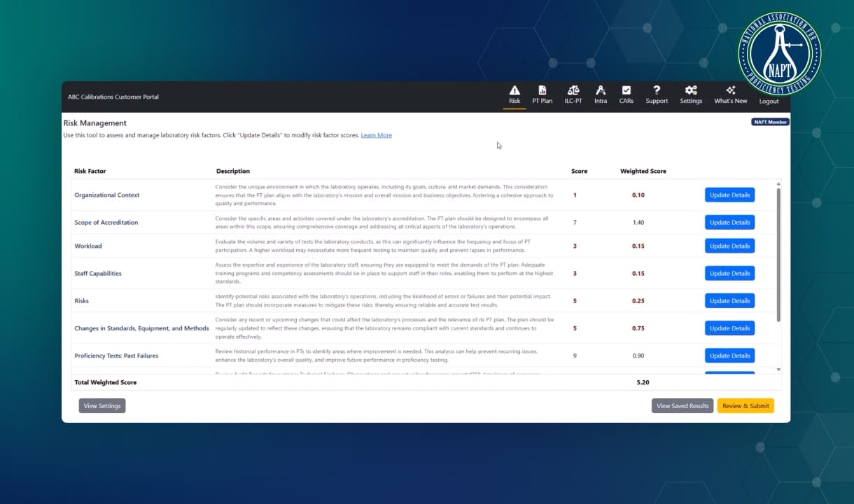
Task: Click the table scrollbar down arrow
Action: (778, 369)
